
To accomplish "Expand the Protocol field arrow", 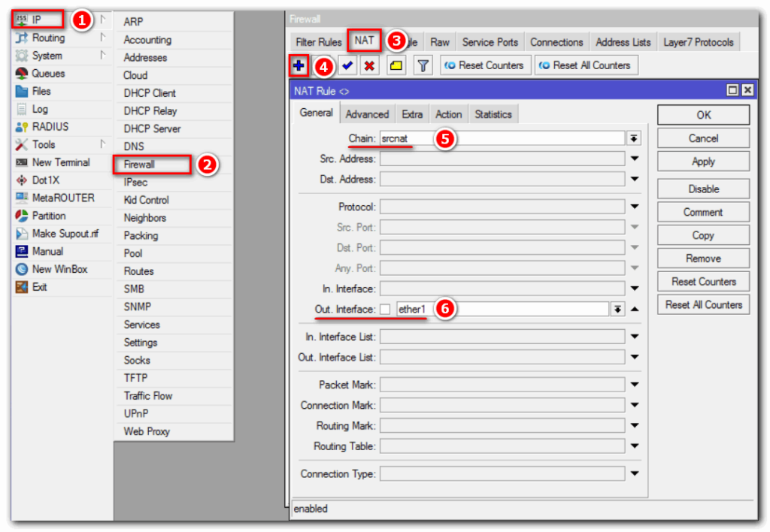I will pos(634,207).
